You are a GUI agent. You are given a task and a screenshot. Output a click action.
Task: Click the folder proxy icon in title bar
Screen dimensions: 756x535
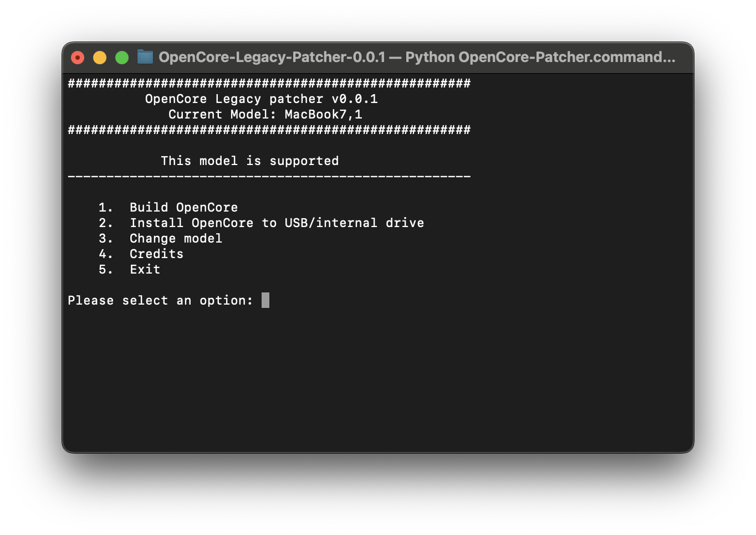pos(145,57)
